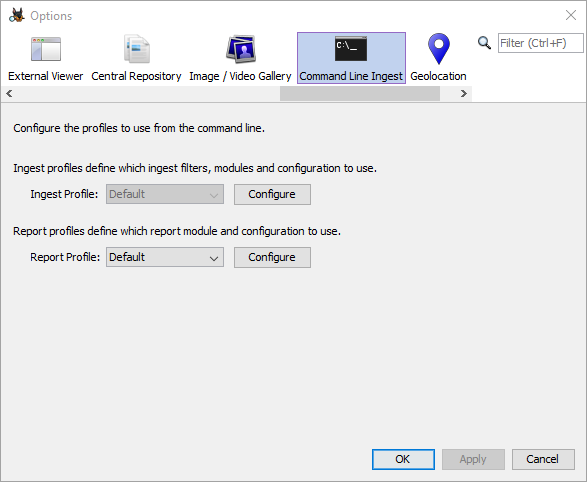This screenshot has height=482, width=587.
Task: Click right arrow of category scrollbar
Action: [463, 94]
